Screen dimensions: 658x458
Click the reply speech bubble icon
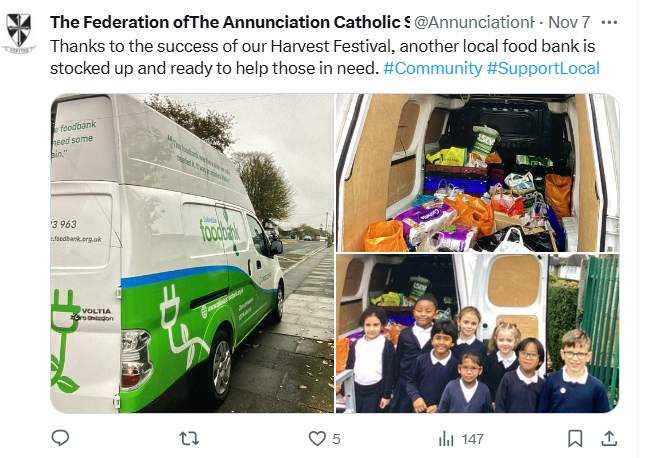click(x=60, y=439)
